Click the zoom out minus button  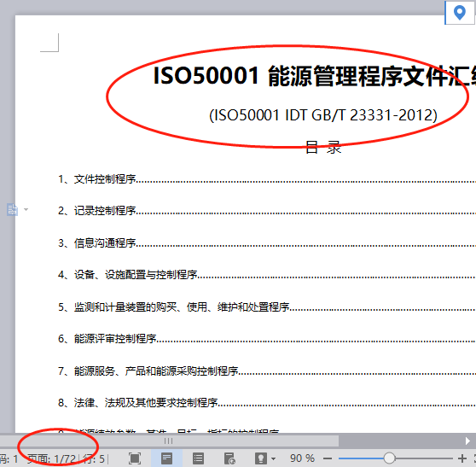[328, 458]
